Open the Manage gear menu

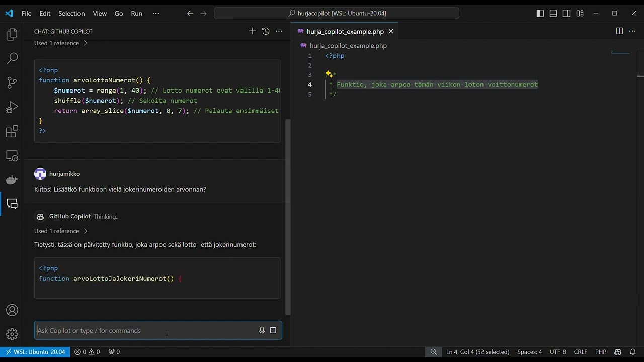[12, 334]
